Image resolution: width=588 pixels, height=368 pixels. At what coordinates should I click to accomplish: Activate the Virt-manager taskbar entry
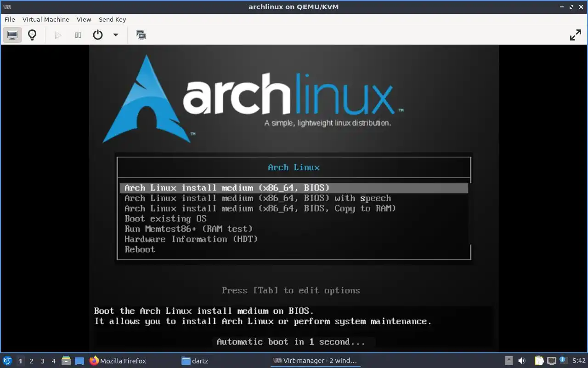315,361
